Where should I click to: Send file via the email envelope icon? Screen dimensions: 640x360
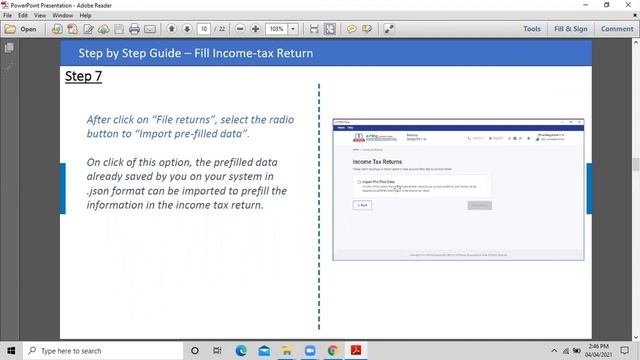150,29
